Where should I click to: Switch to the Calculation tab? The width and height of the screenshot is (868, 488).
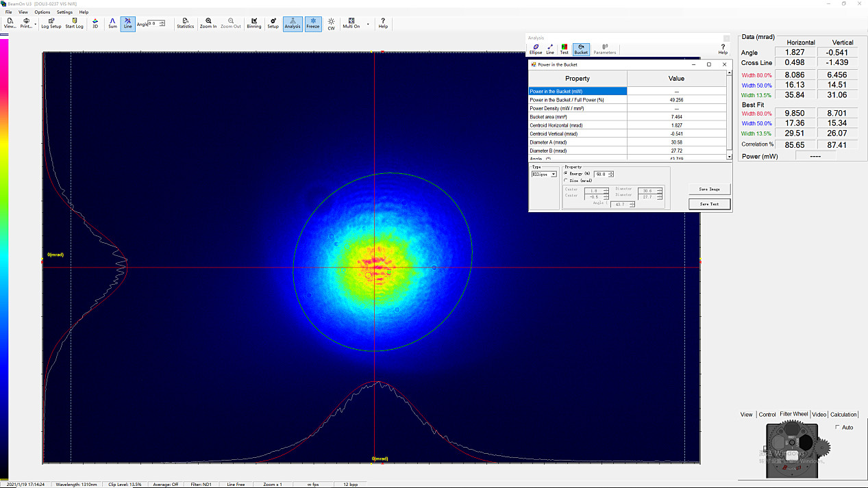(843, 414)
